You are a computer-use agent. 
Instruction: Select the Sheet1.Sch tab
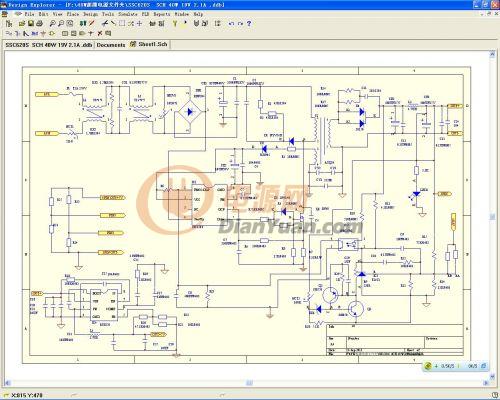[x=149, y=44]
